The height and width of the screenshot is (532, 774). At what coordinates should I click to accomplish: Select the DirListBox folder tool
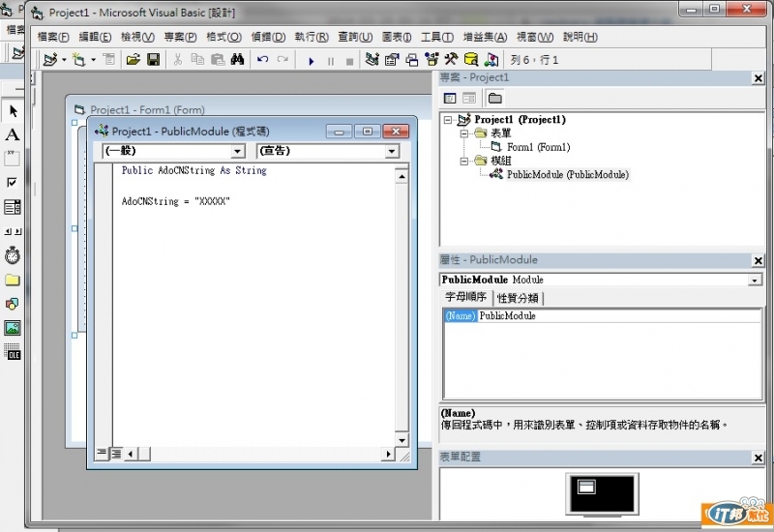click(x=13, y=281)
